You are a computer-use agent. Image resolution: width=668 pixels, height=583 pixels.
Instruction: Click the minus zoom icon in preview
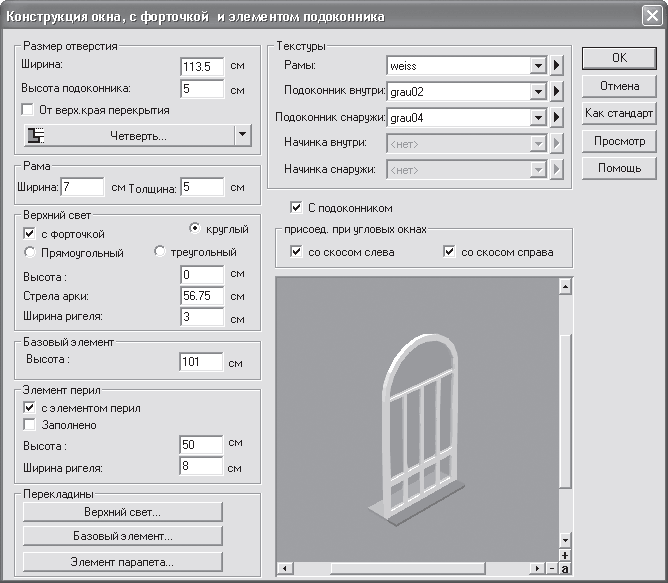click(x=553, y=568)
